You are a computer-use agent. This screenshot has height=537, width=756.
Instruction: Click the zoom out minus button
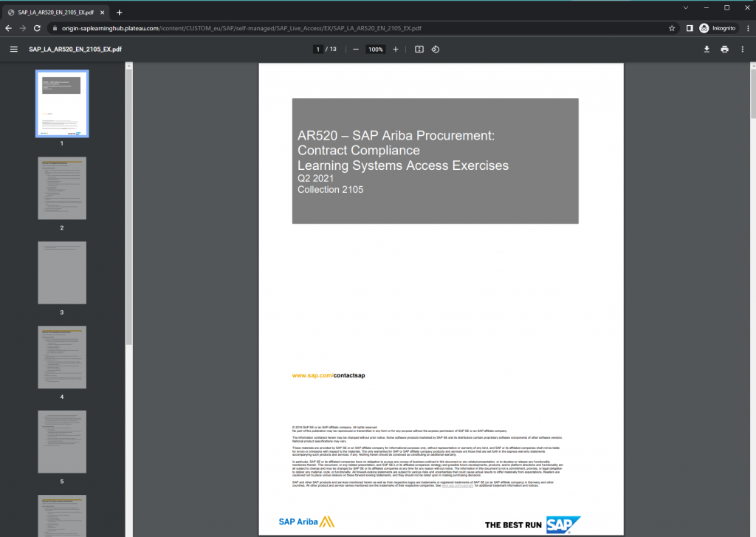coord(355,49)
